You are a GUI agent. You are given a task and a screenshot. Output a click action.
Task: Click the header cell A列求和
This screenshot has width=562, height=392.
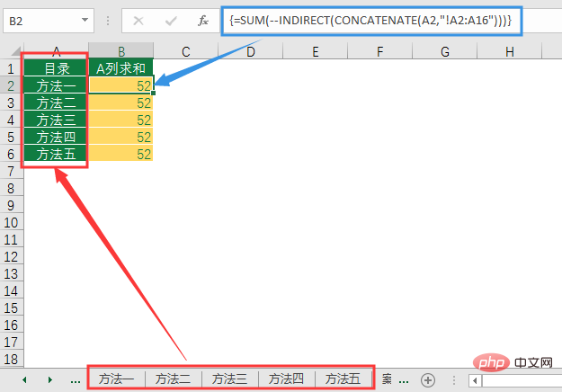point(120,68)
